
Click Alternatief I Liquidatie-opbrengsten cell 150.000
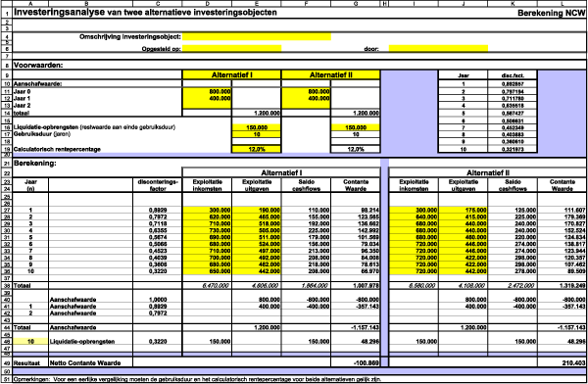coord(257,127)
